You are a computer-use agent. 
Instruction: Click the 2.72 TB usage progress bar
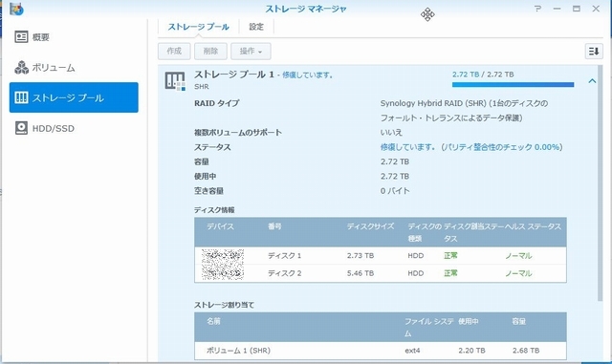click(513, 84)
